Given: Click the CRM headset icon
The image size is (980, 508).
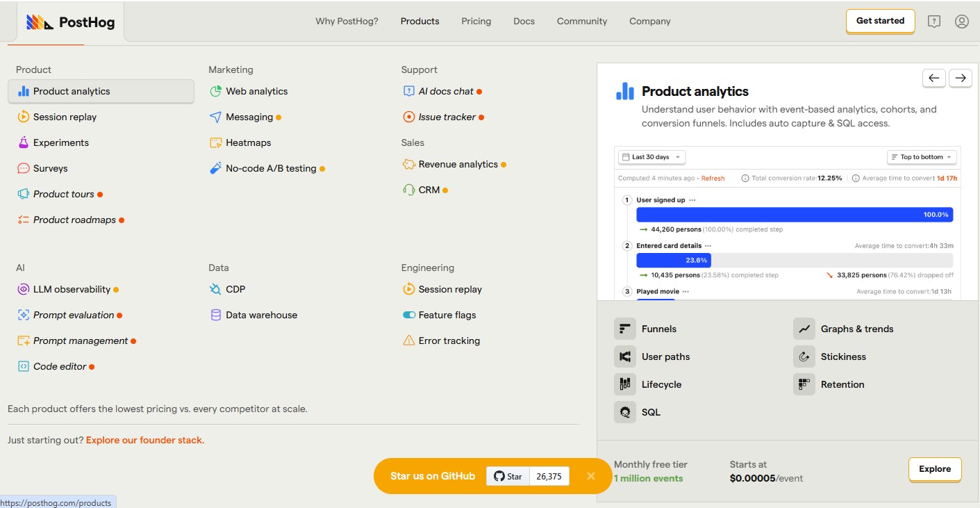Looking at the screenshot, I should (x=409, y=190).
